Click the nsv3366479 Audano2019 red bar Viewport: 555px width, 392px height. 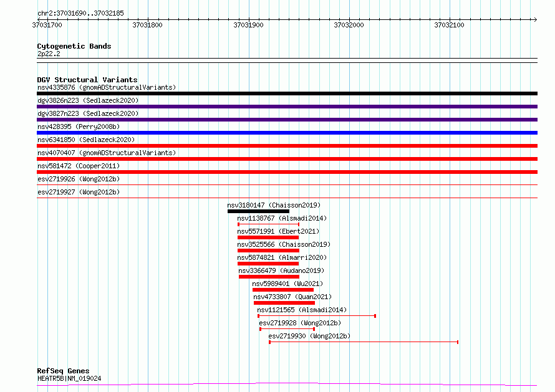(x=269, y=277)
